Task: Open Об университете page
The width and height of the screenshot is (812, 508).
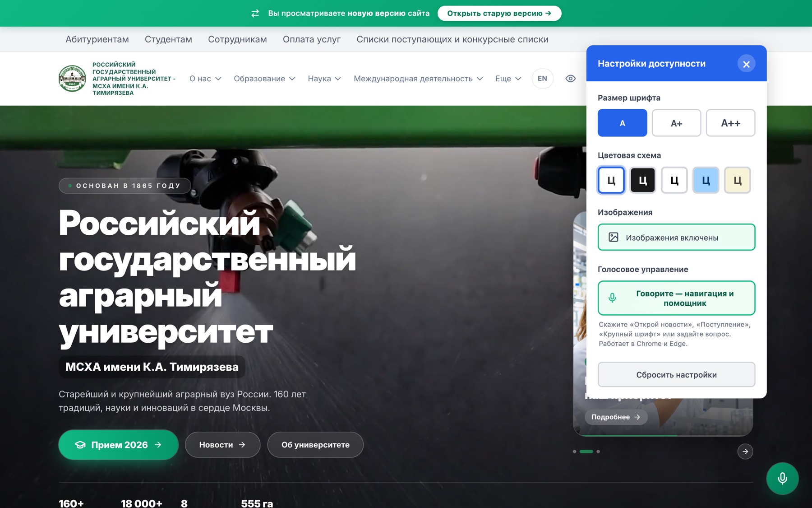Action: coord(315,445)
